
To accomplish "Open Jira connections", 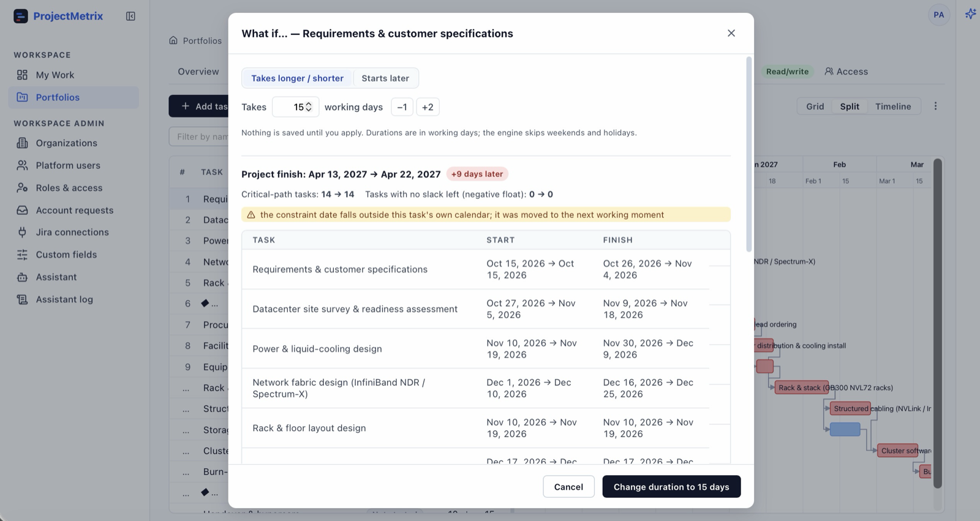I will (x=73, y=232).
